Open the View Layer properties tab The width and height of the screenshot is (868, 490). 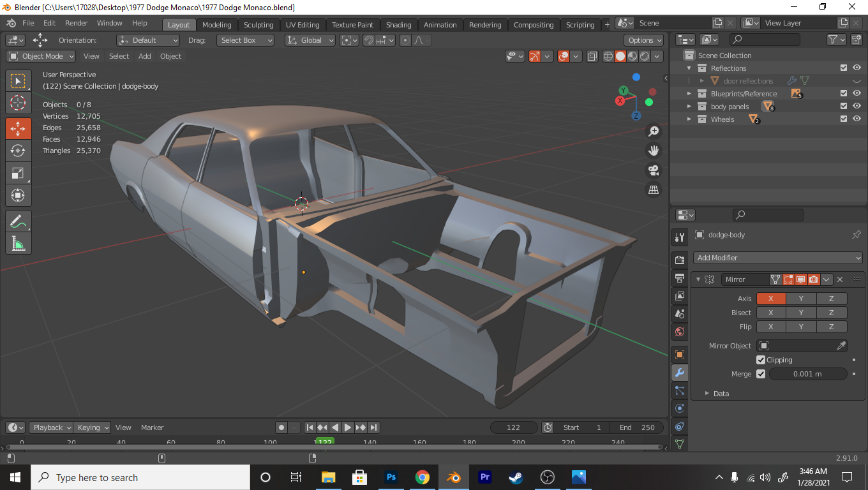(x=680, y=296)
